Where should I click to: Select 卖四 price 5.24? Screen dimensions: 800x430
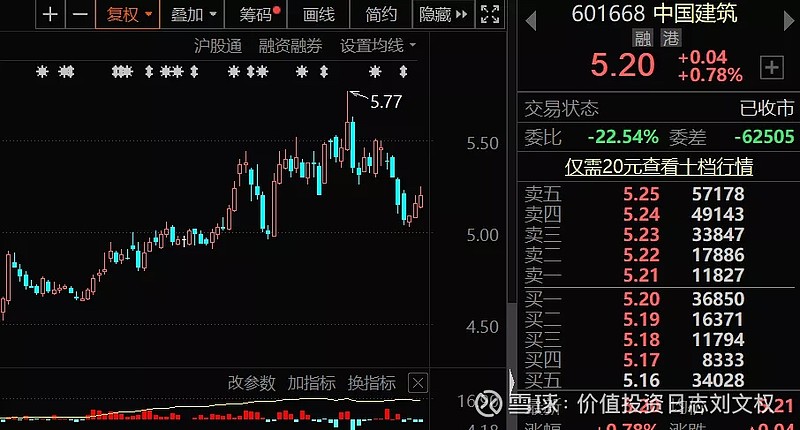tap(641, 214)
